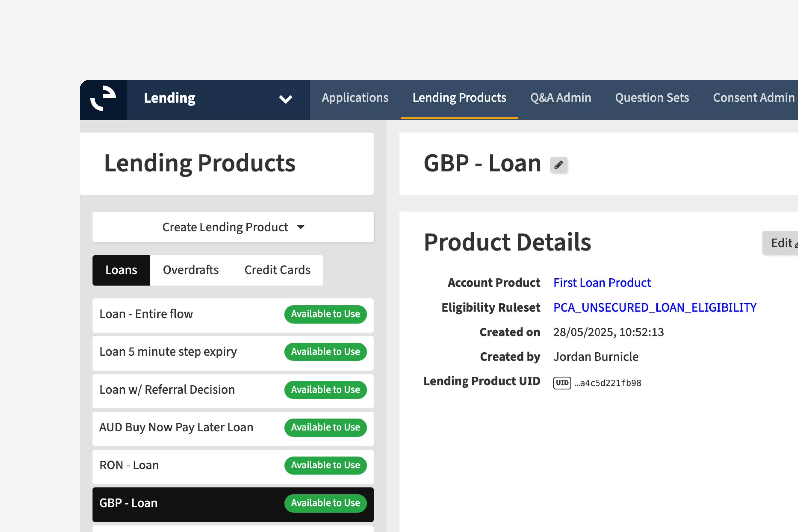This screenshot has height=532, width=798.
Task: Open Create Lending Product dropdown
Action: tap(233, 227)
